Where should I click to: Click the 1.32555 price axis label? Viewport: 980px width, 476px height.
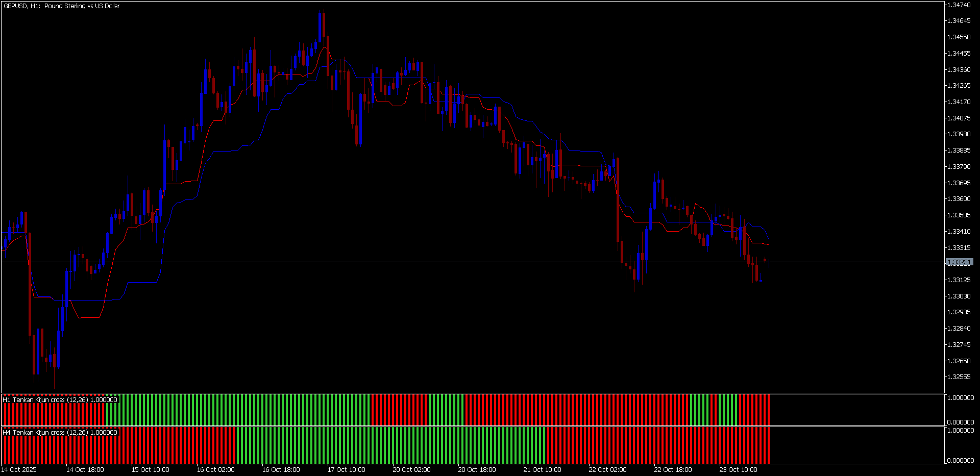[959, 377]
